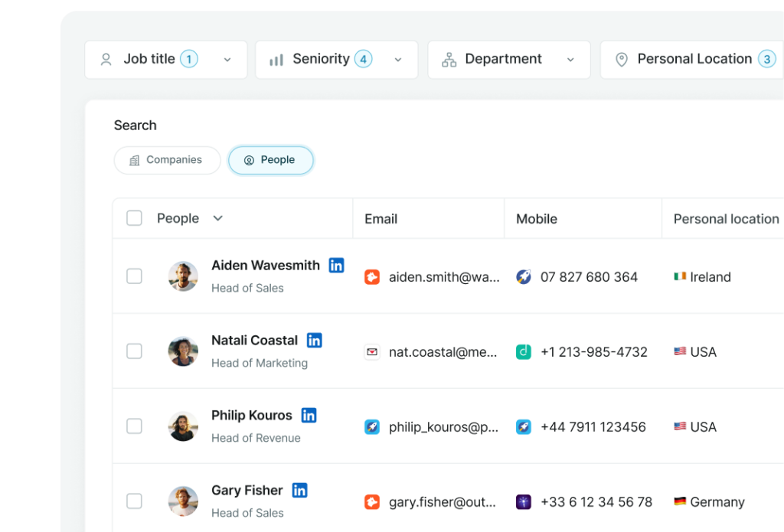Screen dimensions: 784x532
Task: Click the green icon next to +1 213-985-4732
Action: pyautogui.click(x=524, y=352)
